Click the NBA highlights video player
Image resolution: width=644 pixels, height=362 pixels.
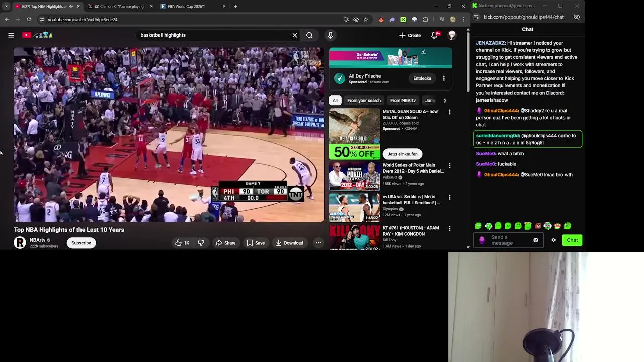169,135
